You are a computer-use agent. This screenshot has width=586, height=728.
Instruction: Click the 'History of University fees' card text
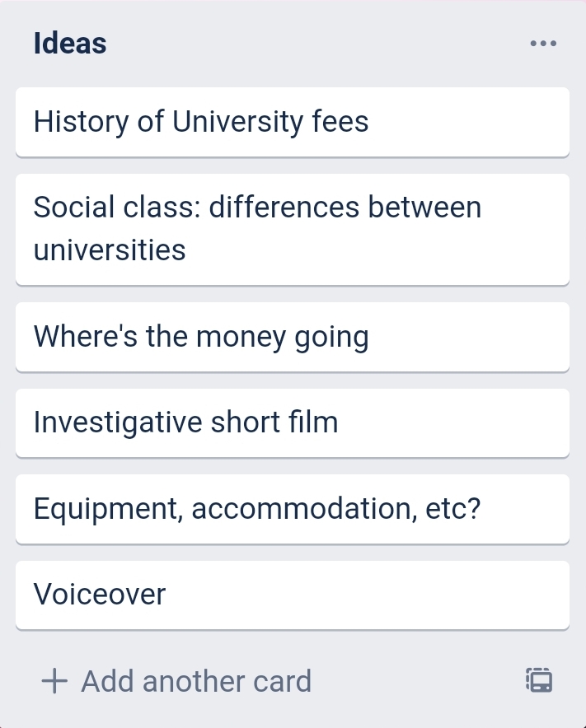click(201, 122)
